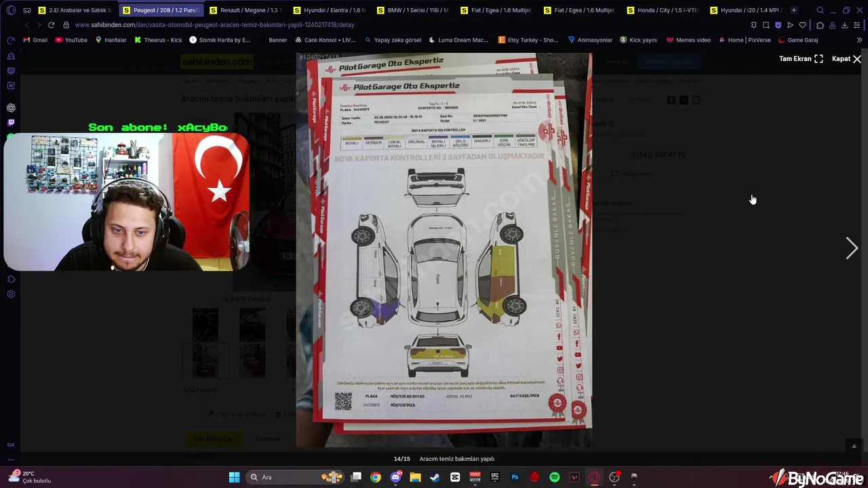This screenshot has height=488, width=868.
Task: Open Opera GX from the taskbar
Action: [x=595, y=477]
